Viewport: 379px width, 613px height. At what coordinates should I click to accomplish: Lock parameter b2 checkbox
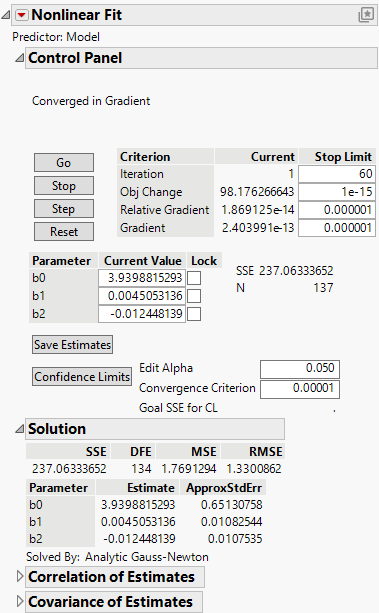(x=194, y=314)
